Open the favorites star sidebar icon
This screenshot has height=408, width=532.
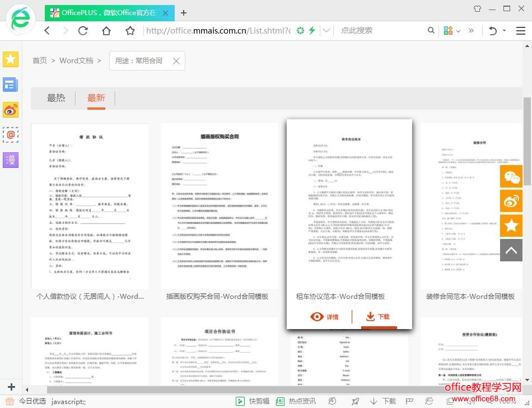click(11, 59)
